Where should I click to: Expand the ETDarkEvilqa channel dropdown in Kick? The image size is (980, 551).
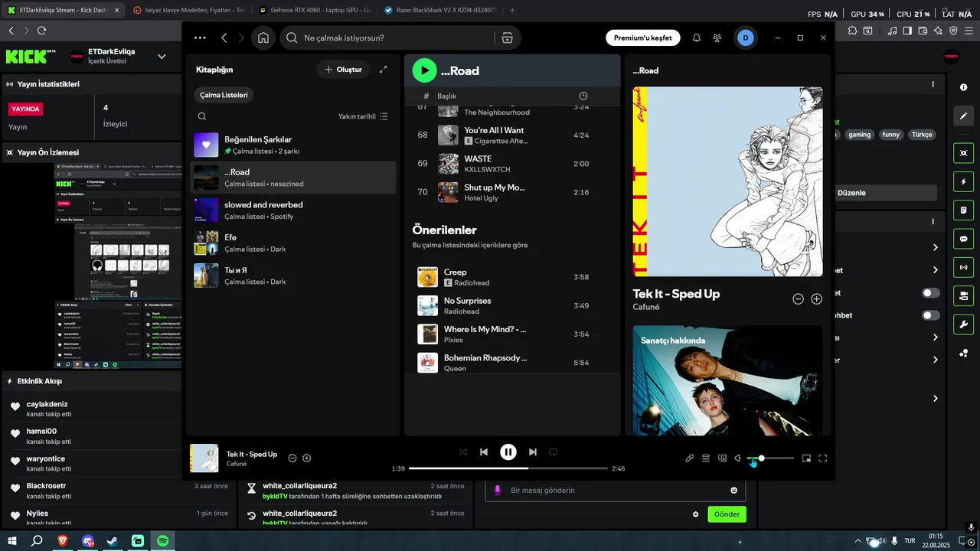click(162, 56)
